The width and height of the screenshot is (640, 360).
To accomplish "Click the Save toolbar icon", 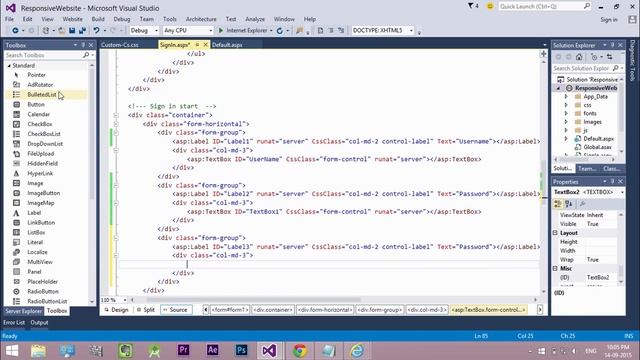I will tap(72, 31).
